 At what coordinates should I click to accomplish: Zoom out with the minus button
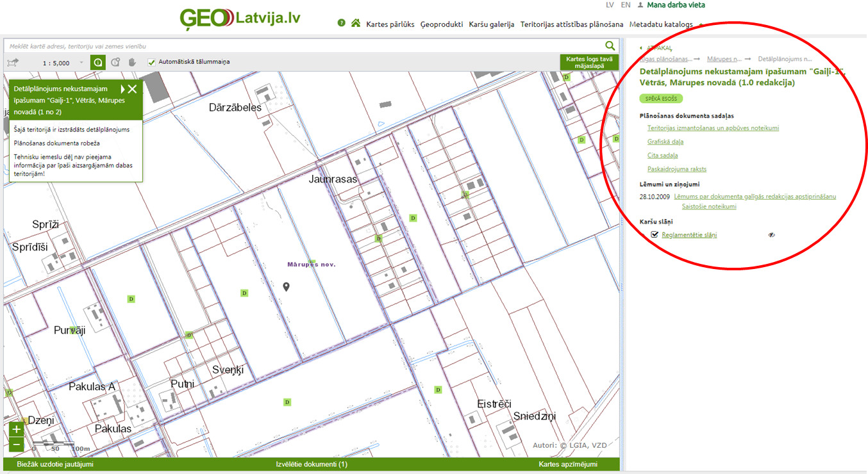pos(17,445)
